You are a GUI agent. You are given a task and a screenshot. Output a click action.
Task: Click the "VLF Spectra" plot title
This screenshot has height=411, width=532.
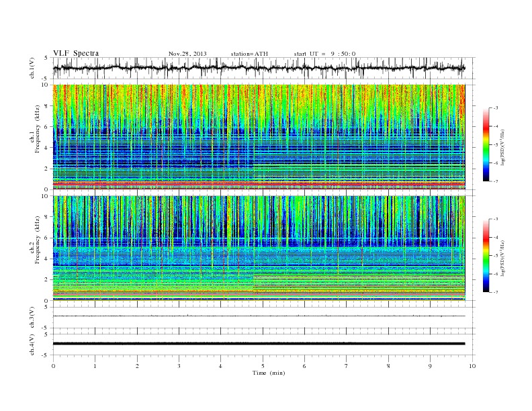click(x=76, y=53)
